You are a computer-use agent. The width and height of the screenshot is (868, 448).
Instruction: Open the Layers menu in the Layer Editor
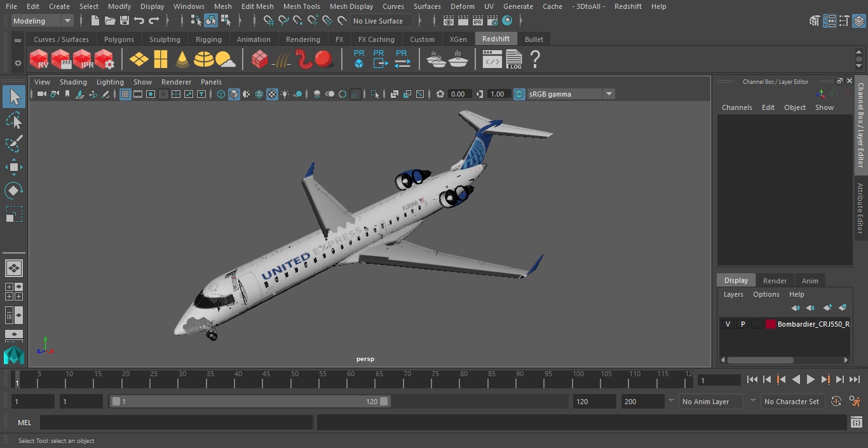[x=733, y=294]
